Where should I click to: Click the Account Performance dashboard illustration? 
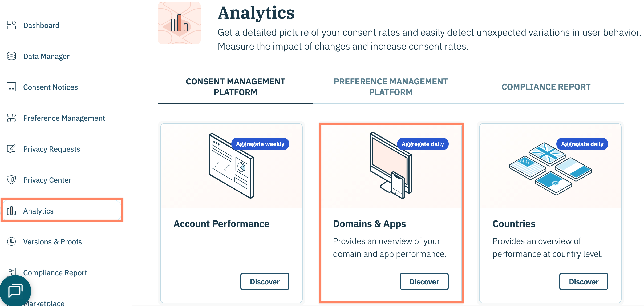[x=231, y=166]
